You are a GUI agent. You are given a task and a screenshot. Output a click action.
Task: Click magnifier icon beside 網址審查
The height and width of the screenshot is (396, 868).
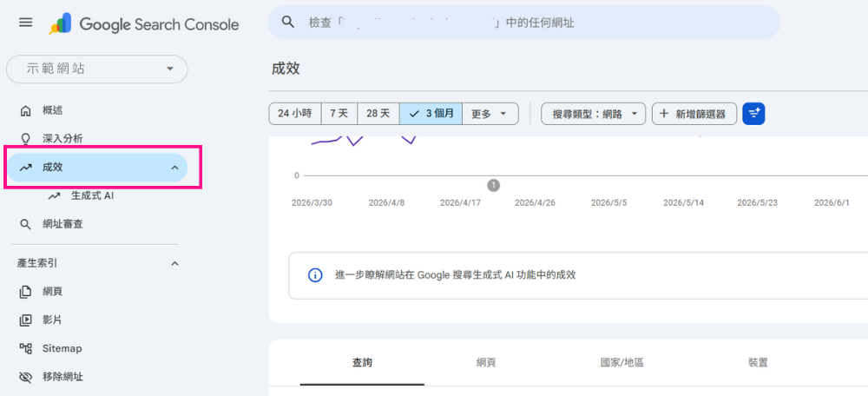25,224
